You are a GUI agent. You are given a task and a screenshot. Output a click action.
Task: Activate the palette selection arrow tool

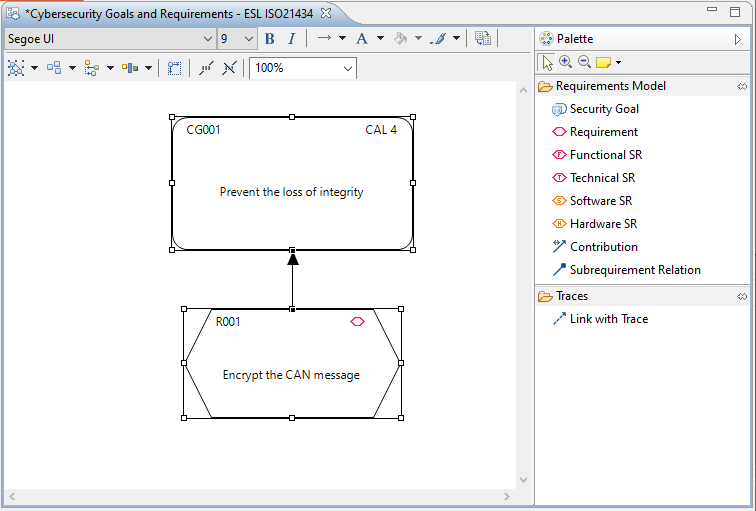click(x=547, y=62)
